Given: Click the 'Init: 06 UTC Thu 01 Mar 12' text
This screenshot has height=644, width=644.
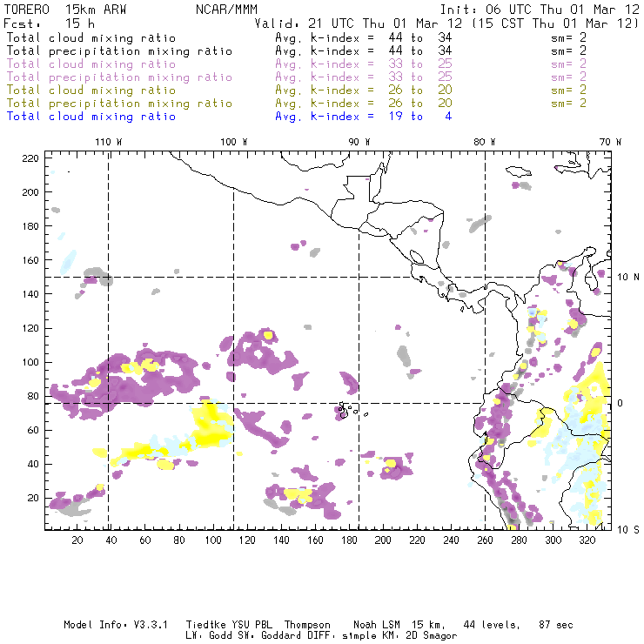Looking at the screenshot, I should (x=540, y=10).
